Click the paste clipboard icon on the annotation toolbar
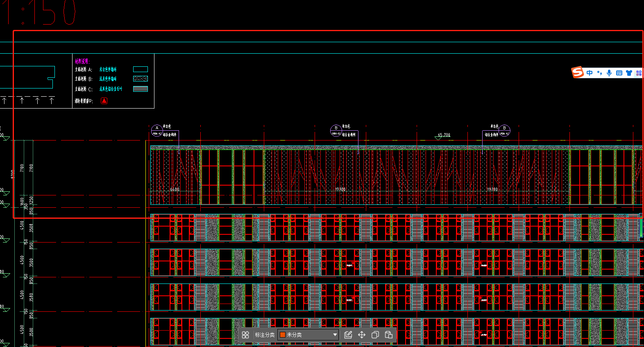This screenshot has width=644, height=347. coord(389,335)
